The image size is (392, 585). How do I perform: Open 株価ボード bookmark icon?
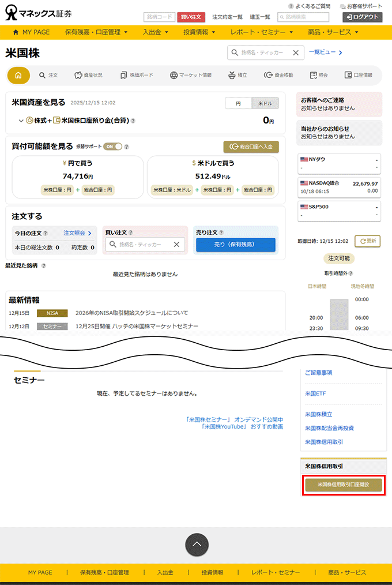click(x=137, y=76)
